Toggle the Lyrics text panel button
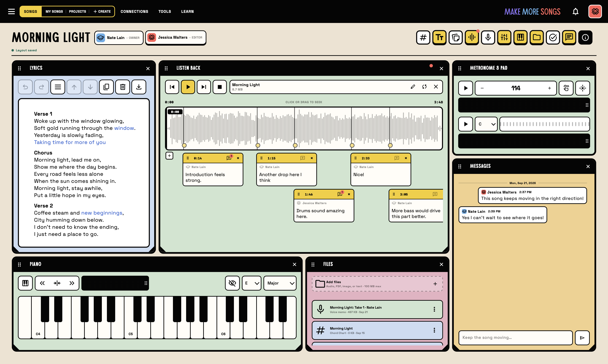This screenshot has width=608, height=364. click(x=439, y=37)
